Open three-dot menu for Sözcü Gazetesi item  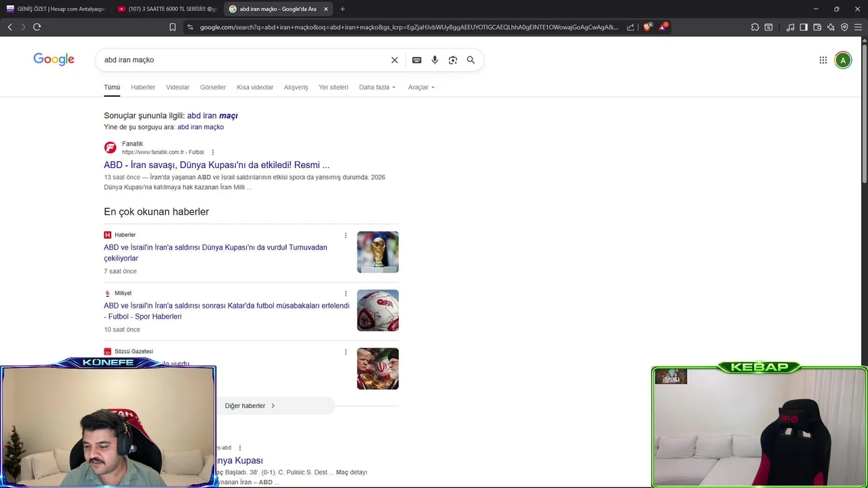coord(346,352)
